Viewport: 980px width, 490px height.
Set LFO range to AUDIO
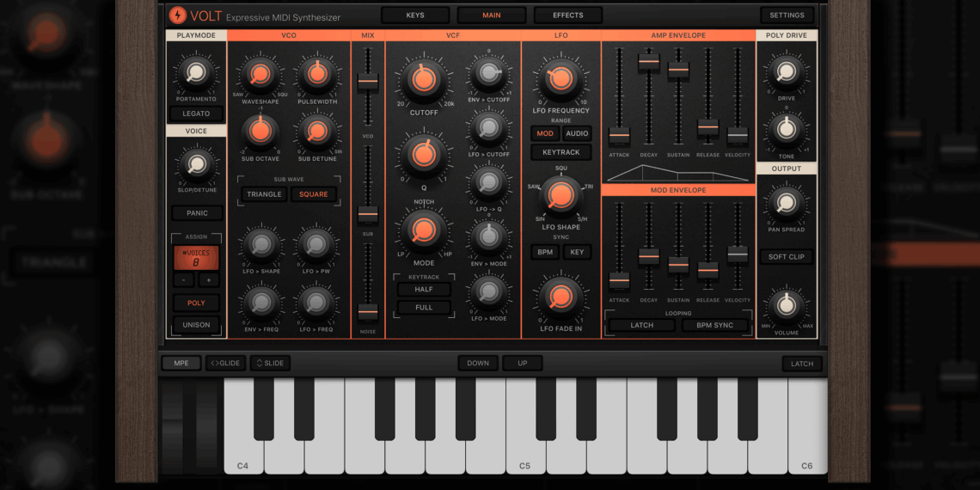(x=576, y=134)
